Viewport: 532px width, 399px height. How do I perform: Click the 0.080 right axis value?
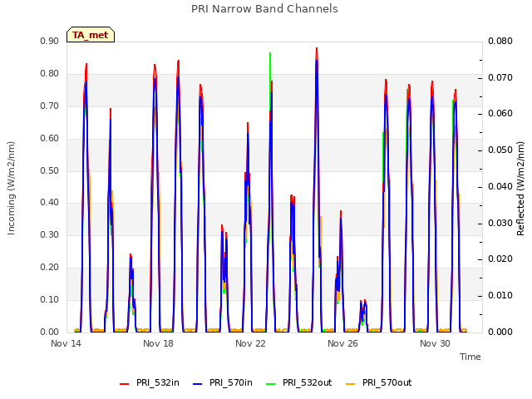point(500,42)
